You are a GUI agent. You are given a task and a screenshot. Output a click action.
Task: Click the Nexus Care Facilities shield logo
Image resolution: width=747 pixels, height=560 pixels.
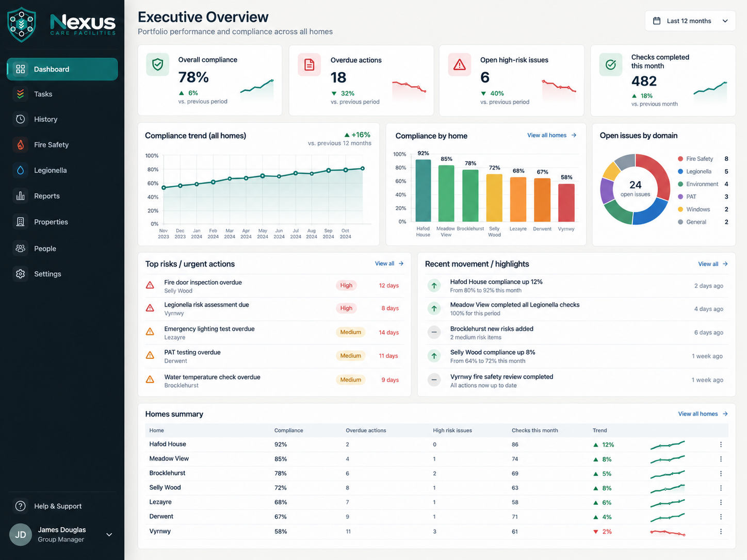[22, 24]
